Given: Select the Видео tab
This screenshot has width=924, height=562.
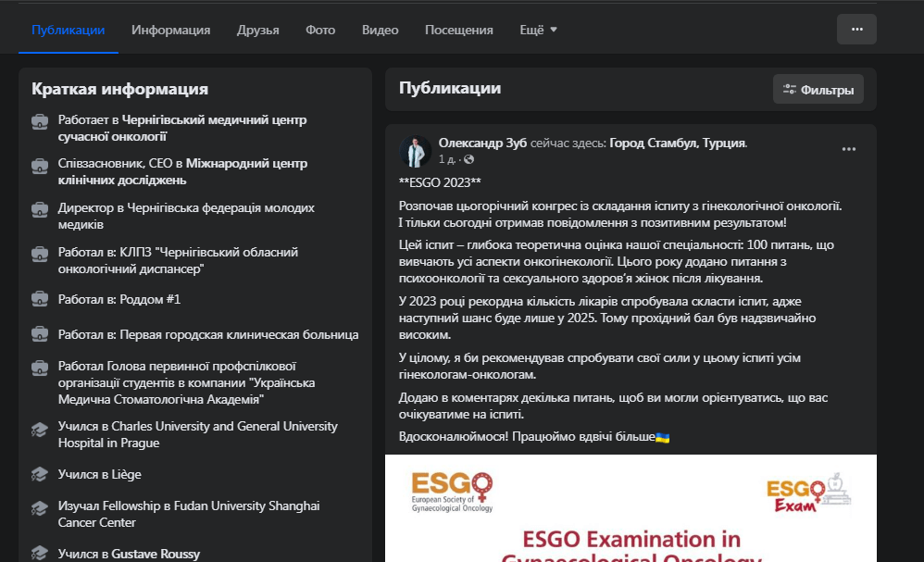Looking at the screenshot, I should coord(380,30).
